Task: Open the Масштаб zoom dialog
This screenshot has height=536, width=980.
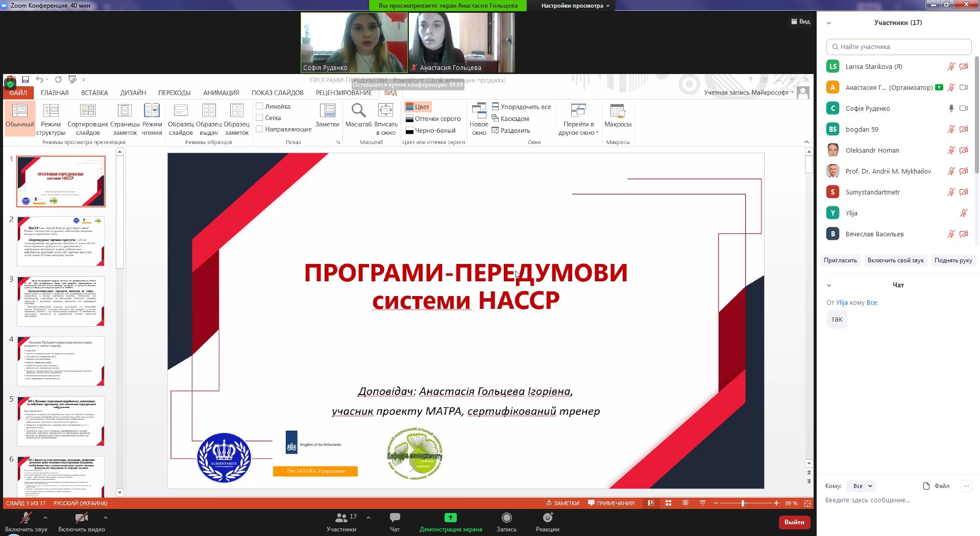Action: [358, 115]
